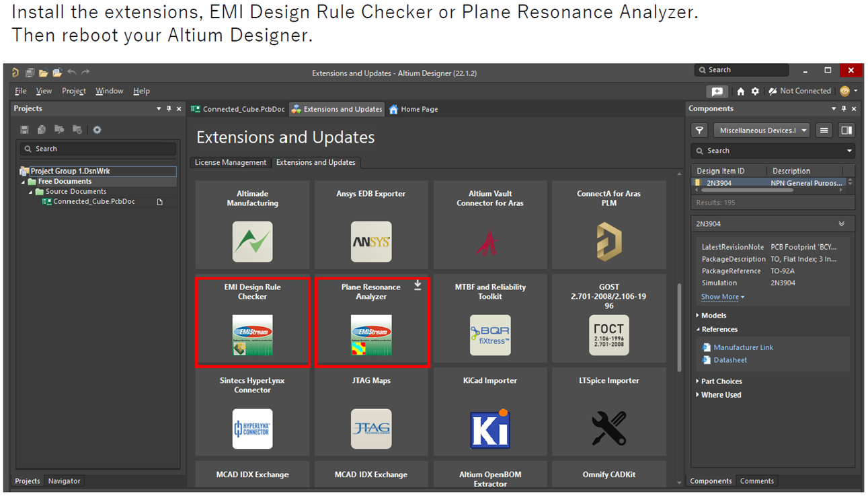Click the copy documents icon in Projects panel
868x496 pixels.
coord(42,130)
